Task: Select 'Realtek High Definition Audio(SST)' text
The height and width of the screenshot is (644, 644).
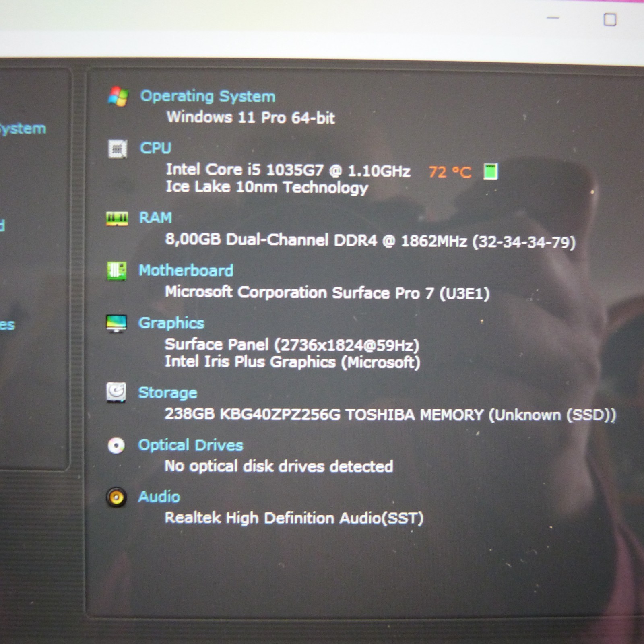Action: (x=294, y=518)
